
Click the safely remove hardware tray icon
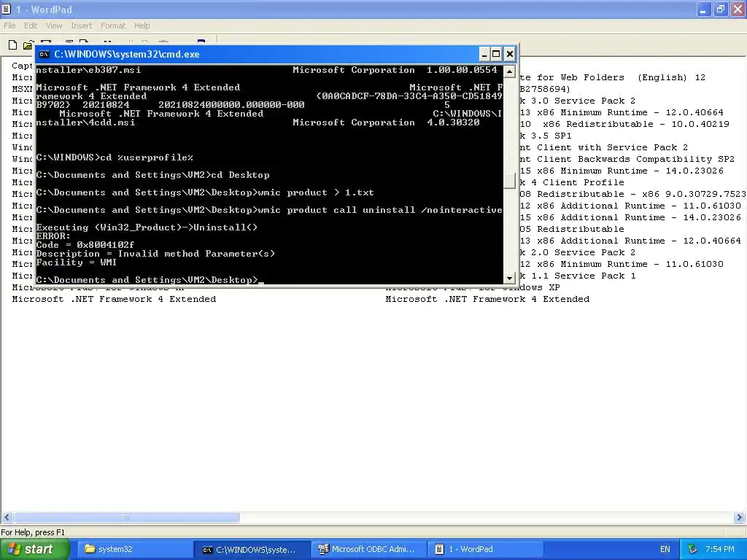coord(693,549)
